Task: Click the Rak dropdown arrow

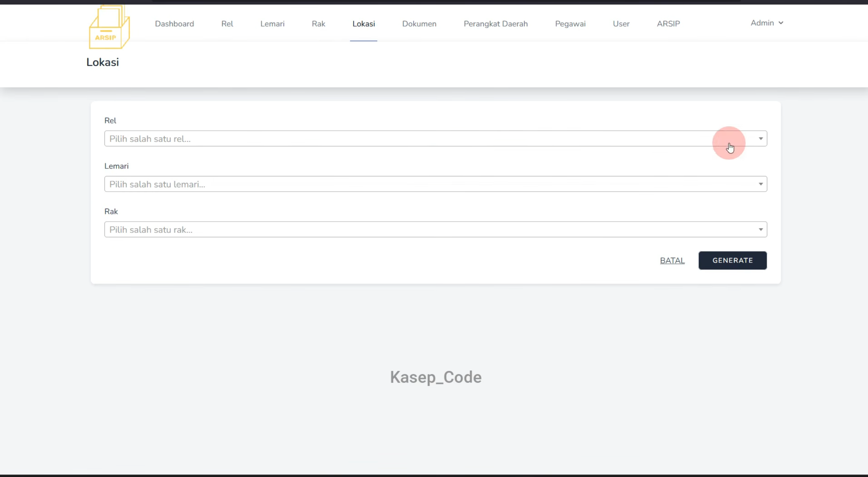Action: 760,229
